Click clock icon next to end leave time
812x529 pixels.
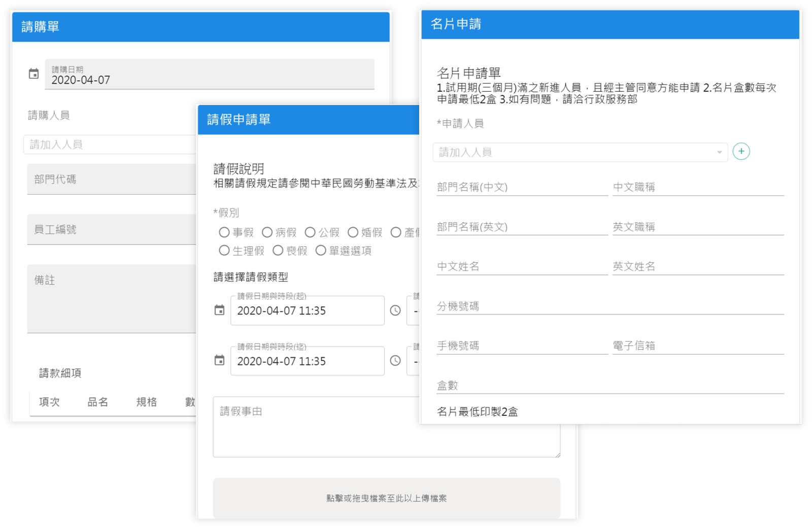395,361
